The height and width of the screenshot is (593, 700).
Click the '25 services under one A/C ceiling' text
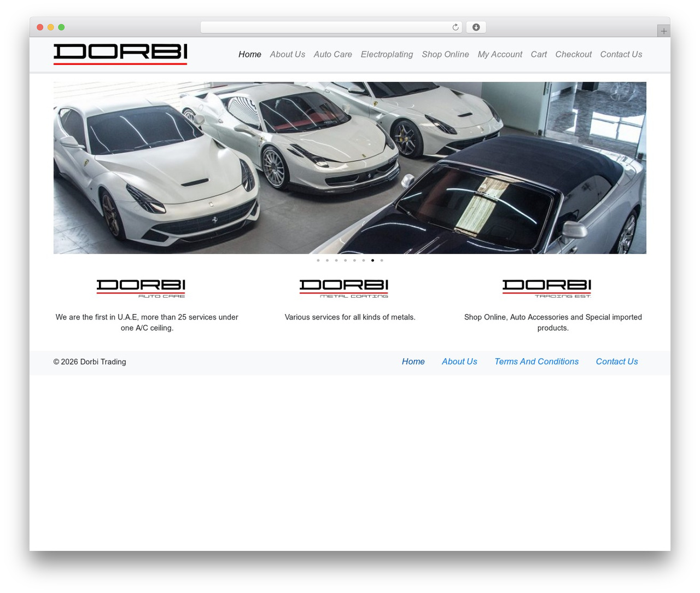tap(147, 323)
